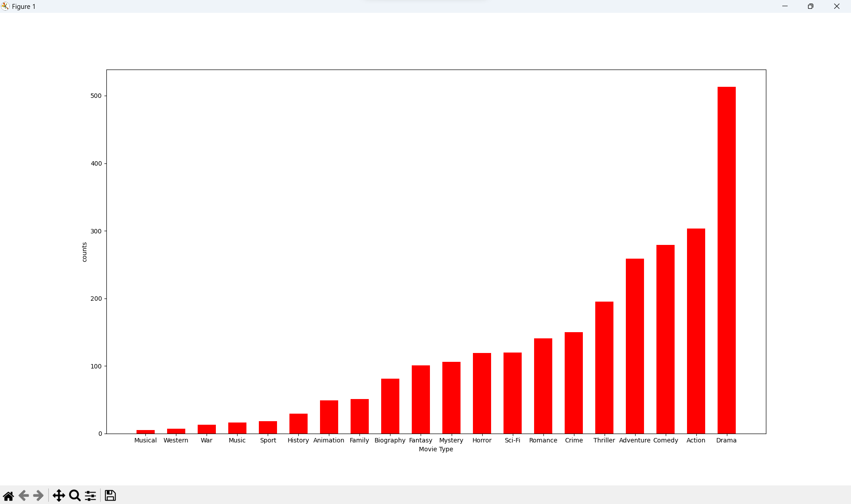Open Figure 1 window menu
The height and width of the screenshot is (504, 851).
click(x=6, y=6)
